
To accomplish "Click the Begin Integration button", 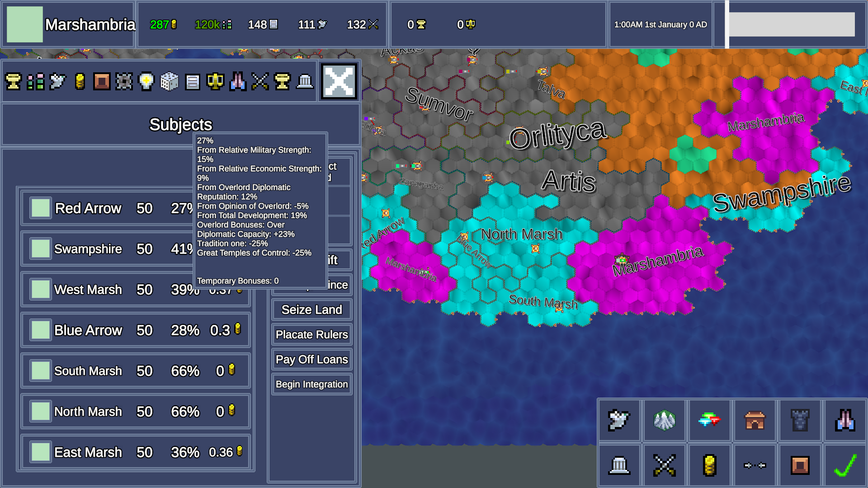I will [x=311, y=385].
